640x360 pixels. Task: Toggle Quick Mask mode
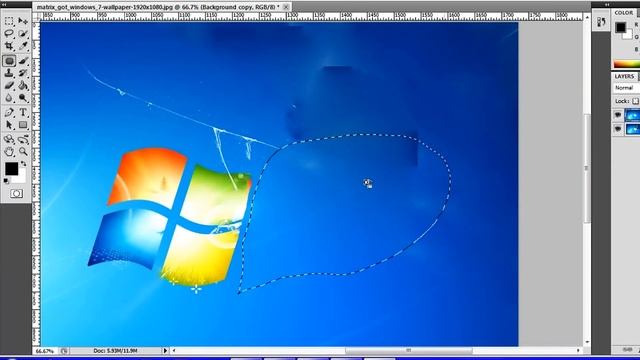16,193
